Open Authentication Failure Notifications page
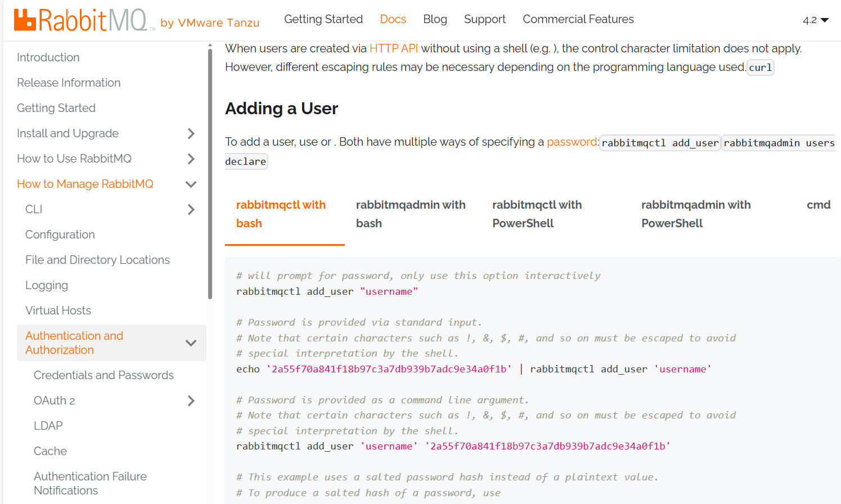 pyautogui.click(x=90, y=483)
